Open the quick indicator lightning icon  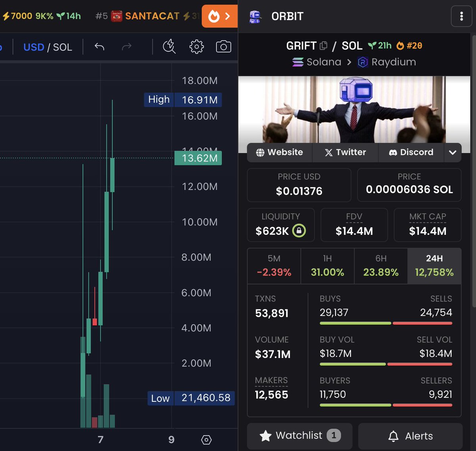(x=169, y=46)
